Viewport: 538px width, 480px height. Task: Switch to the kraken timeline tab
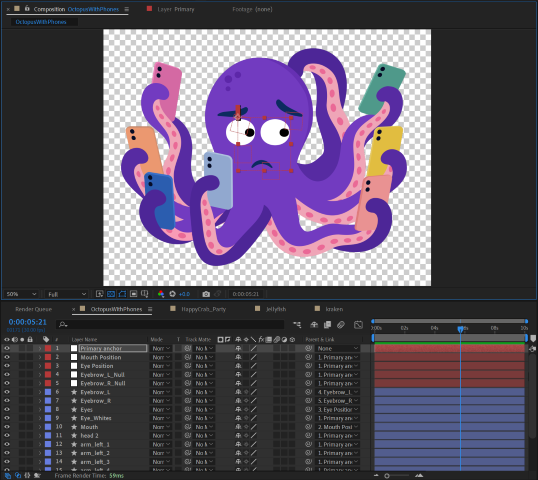pyautogui.click(x=334, y=309)
